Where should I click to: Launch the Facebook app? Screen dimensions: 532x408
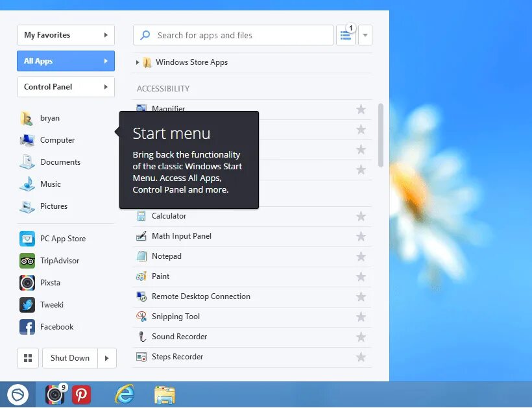(47, 327)
